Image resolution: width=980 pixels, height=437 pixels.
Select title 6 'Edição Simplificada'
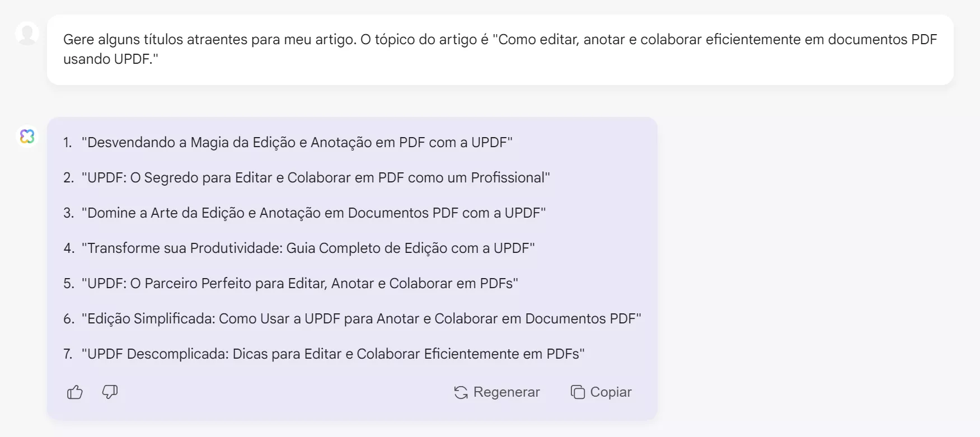point(363,318)
